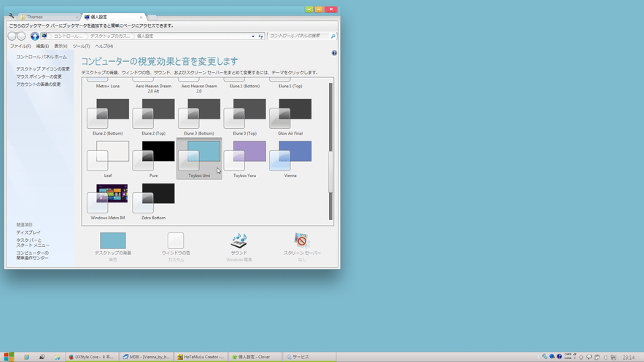Open the Clover wrench settings icon

click(x=12, y=16)
